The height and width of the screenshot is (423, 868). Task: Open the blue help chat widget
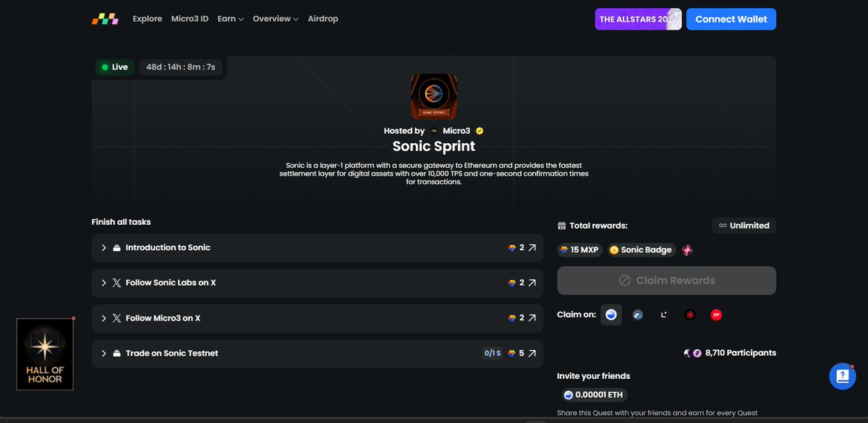(x=842, y=376)
